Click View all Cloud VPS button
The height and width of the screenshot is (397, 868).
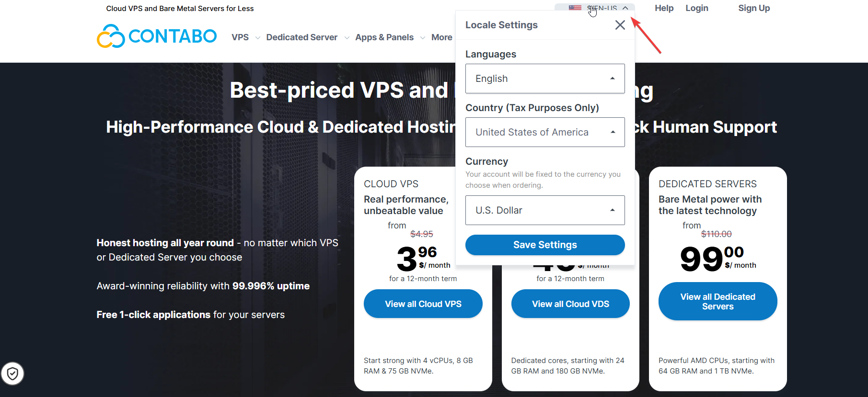(x=423, y=304)
